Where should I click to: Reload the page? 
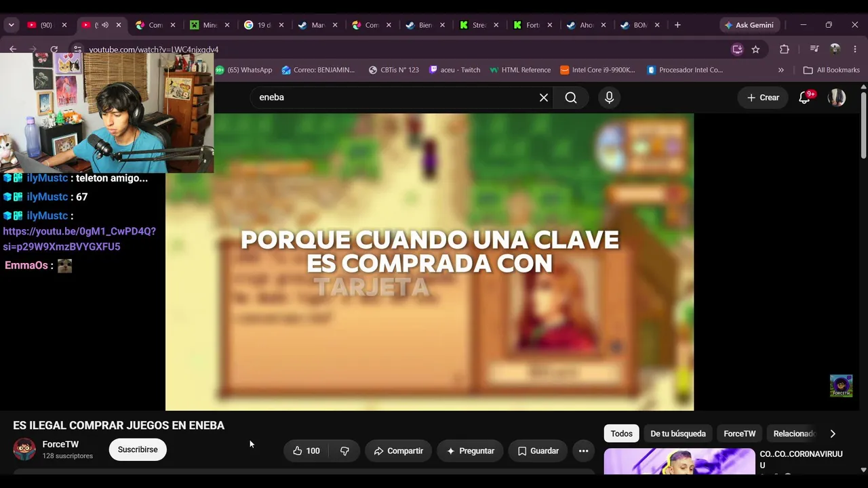tap(54, 49)
